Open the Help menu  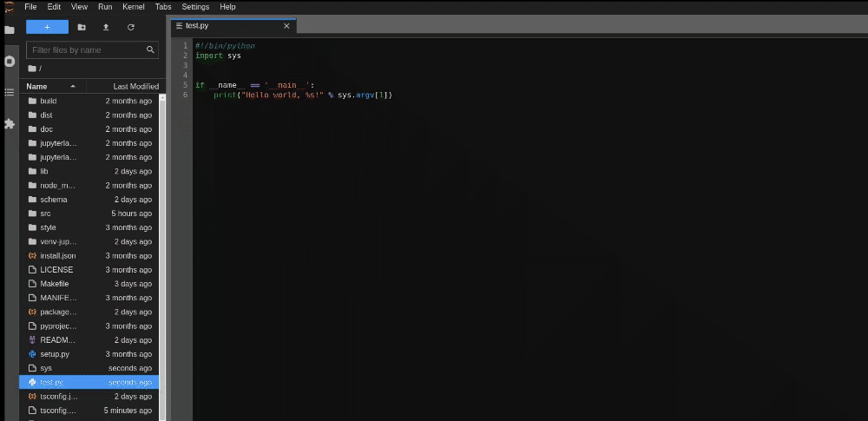227,7
